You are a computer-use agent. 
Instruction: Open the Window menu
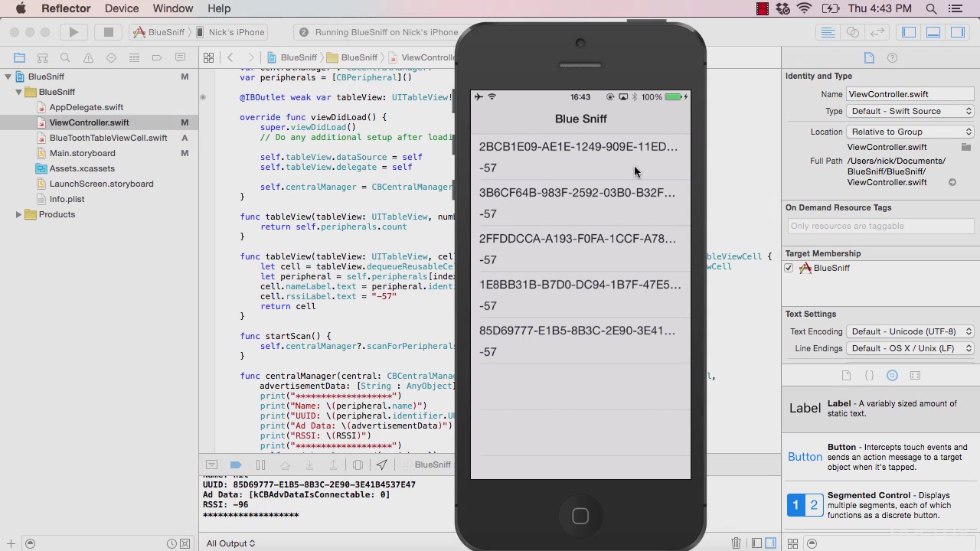coord(173,8)
